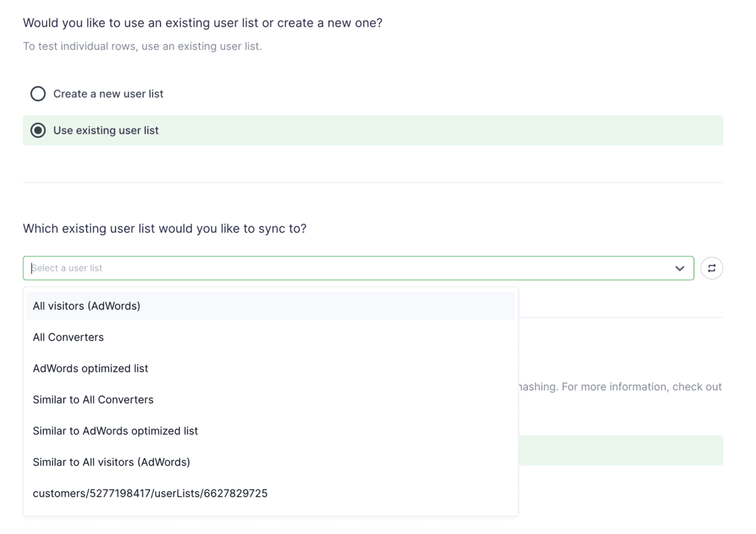
Task: Pick AdWords optimized list option
Action: (90, 369)
